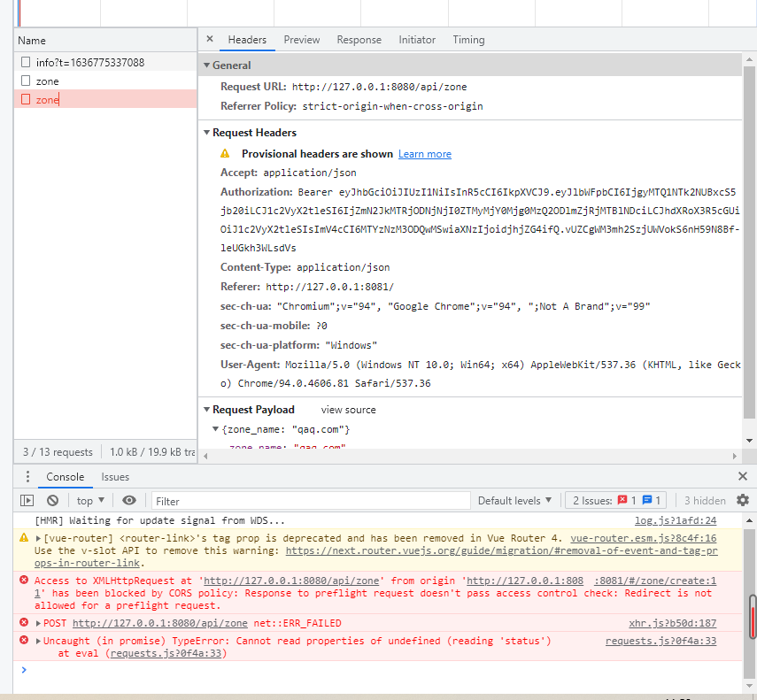
Task: Click the Learn more link about provisional headers
Action: point(424,153)
